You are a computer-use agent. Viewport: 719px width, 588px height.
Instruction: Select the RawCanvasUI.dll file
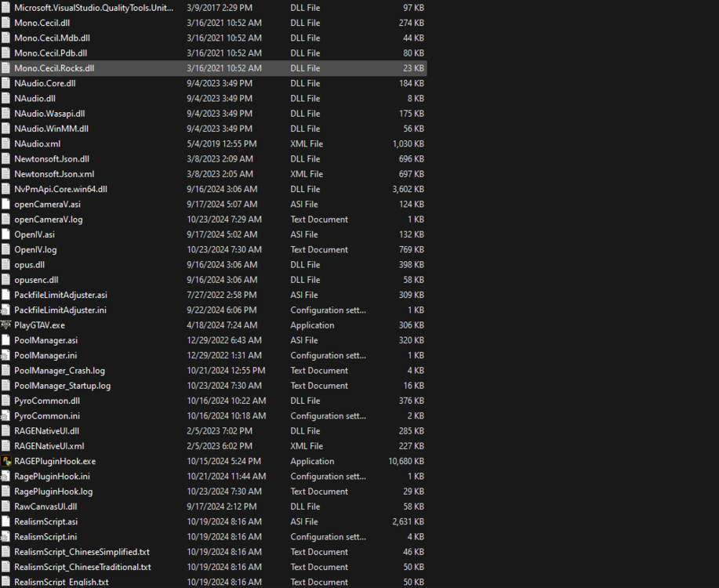(x=47, y=506)
